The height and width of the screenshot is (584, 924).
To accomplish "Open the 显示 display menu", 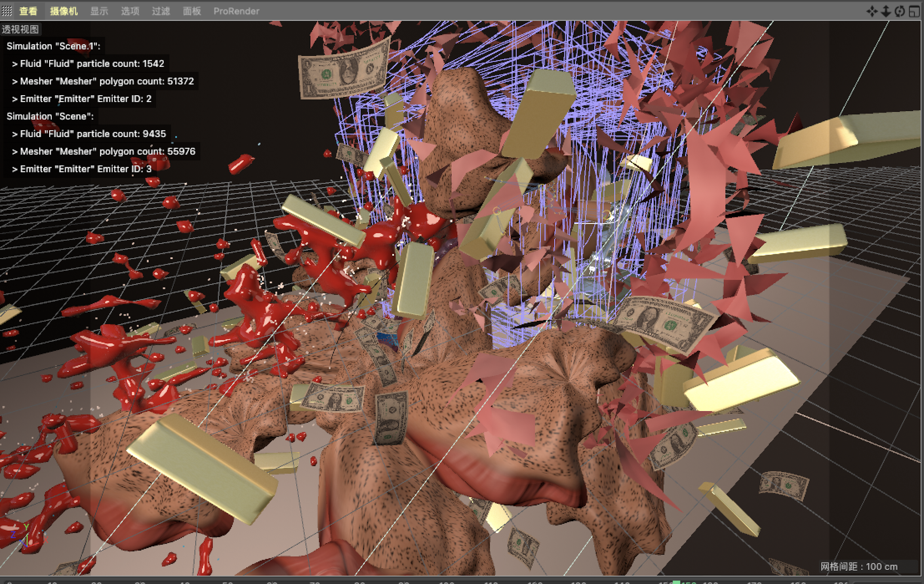I will pyautogui.click(x=99, y=11).
